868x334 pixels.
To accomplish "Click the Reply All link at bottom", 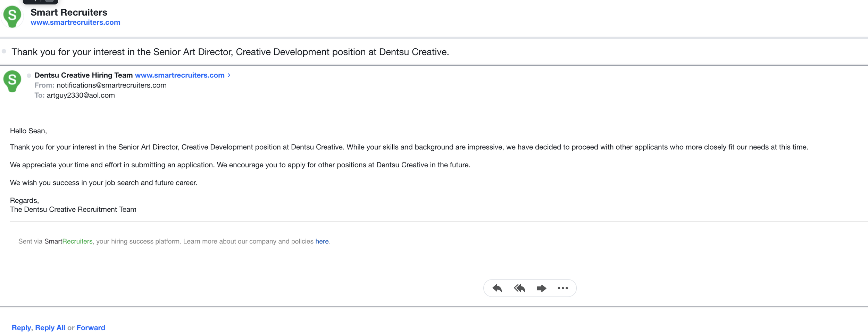I will 50,327.
